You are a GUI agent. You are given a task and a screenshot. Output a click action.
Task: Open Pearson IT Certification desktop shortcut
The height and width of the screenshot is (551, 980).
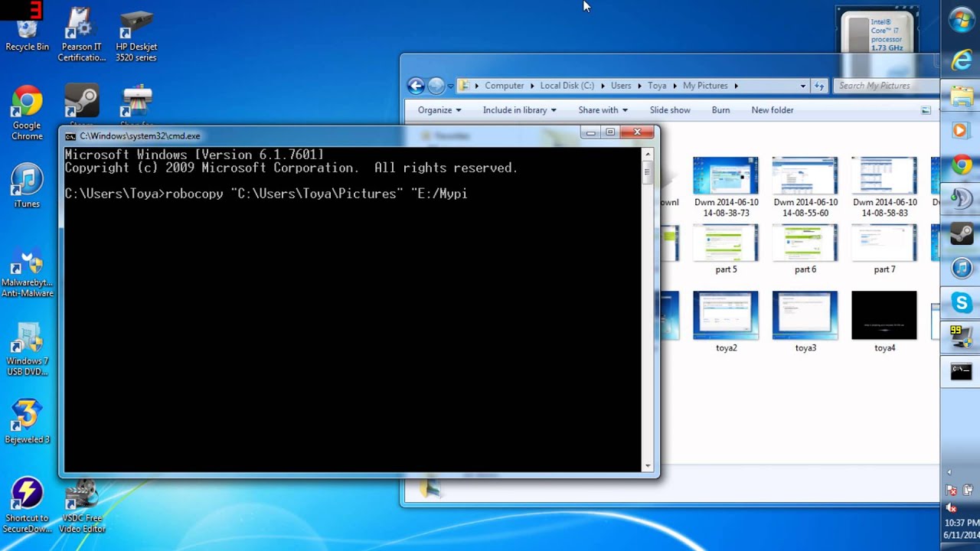click(x=82, y=34)
